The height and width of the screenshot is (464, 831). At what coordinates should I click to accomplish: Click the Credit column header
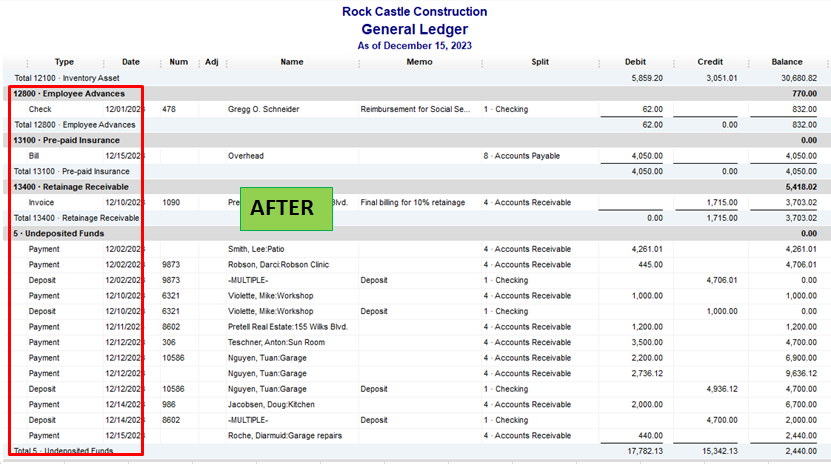click(x=710, y=62)
